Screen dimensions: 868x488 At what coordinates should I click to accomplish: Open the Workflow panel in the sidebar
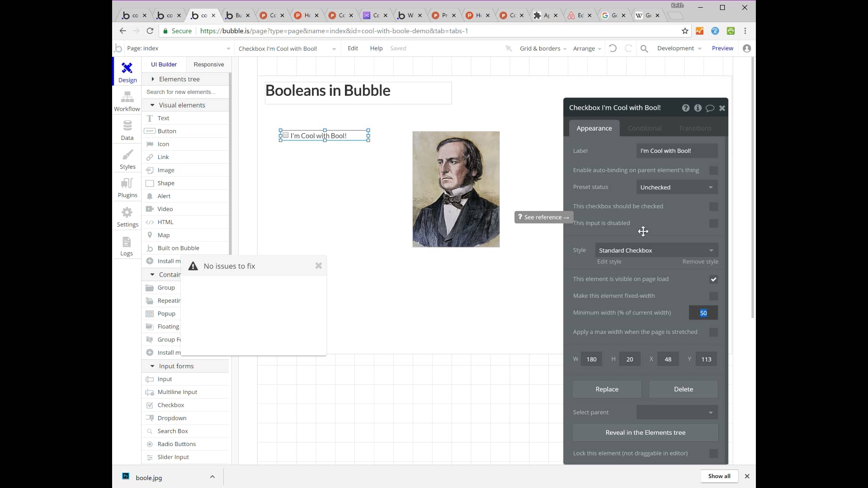coord(127,100)
